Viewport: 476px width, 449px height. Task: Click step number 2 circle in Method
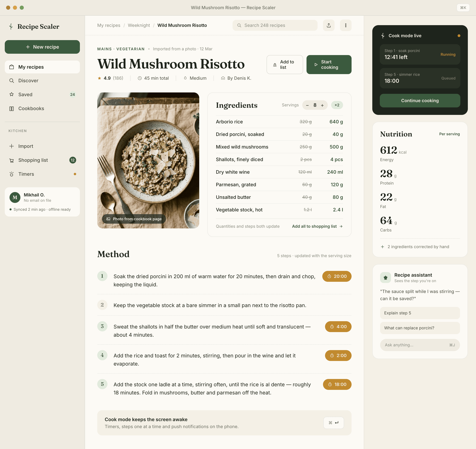(x=102, y=305)
